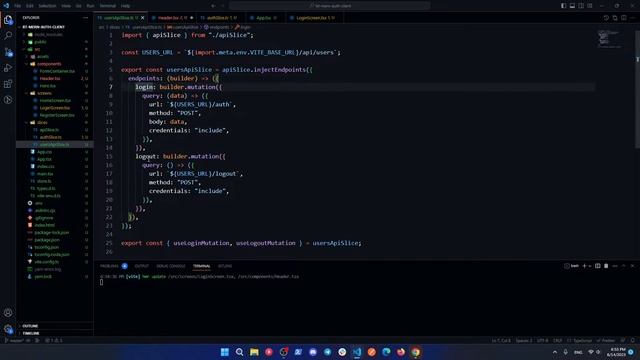Open Chrome from the taskbar
Screen dimensions: 640x360
[416, 352]
